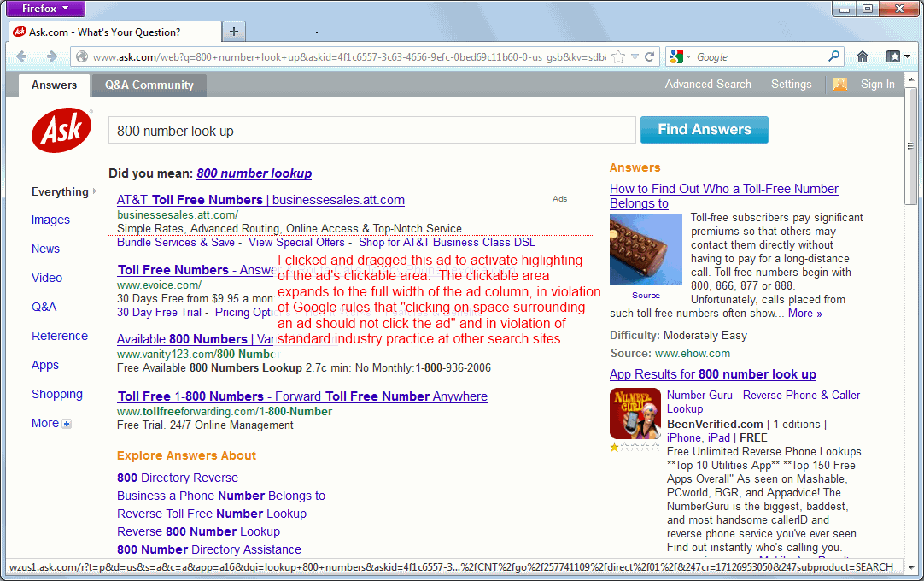This screenshot has height=581, width=924.
Task: Click Reverse 800 Number Lookup link
Action: pos(198,531)
